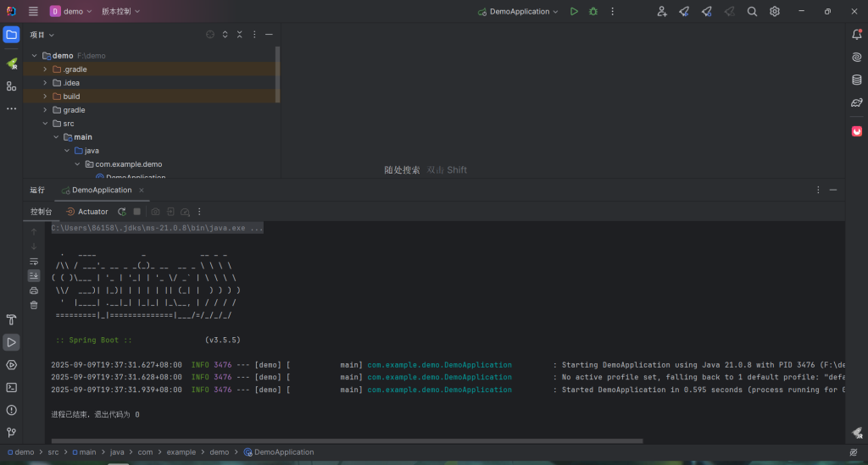Open the DemoApplication run configuration dropdown

point(518,12)
